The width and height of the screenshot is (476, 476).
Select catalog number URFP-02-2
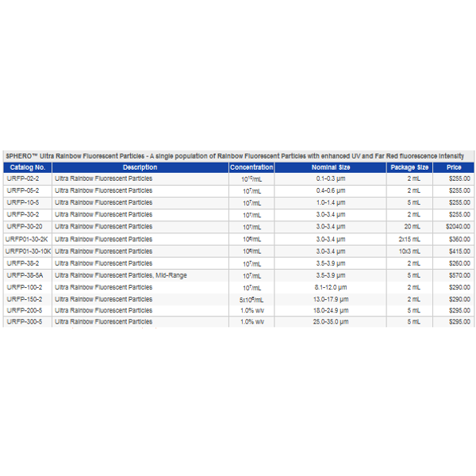(x=23, y=178)
